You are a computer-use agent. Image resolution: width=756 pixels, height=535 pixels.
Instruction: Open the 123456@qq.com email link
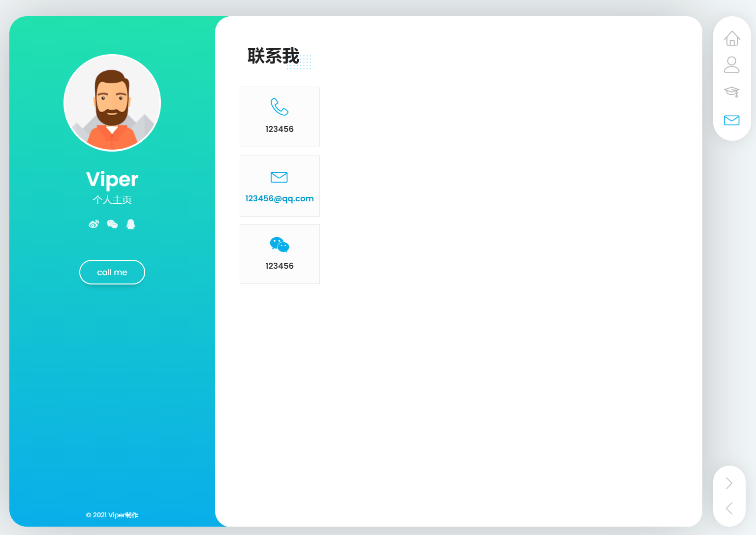[x=279, y=199]
